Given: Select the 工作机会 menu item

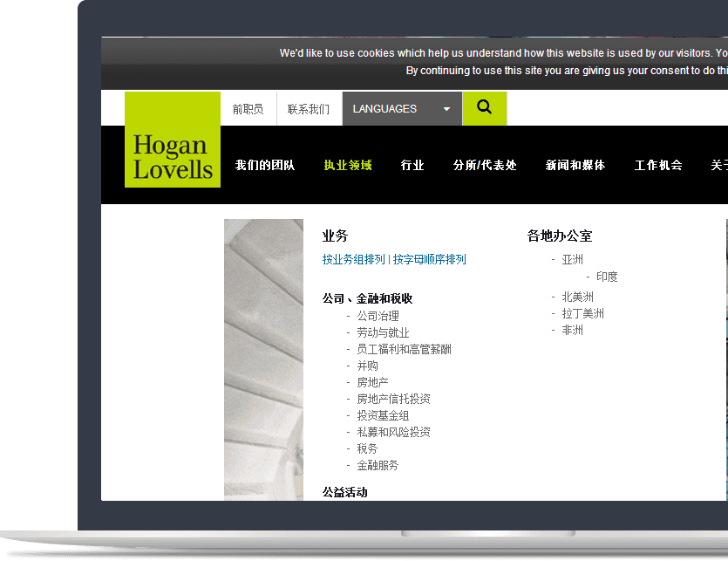Looking at the screenshot, I should (x=658, y=165).
